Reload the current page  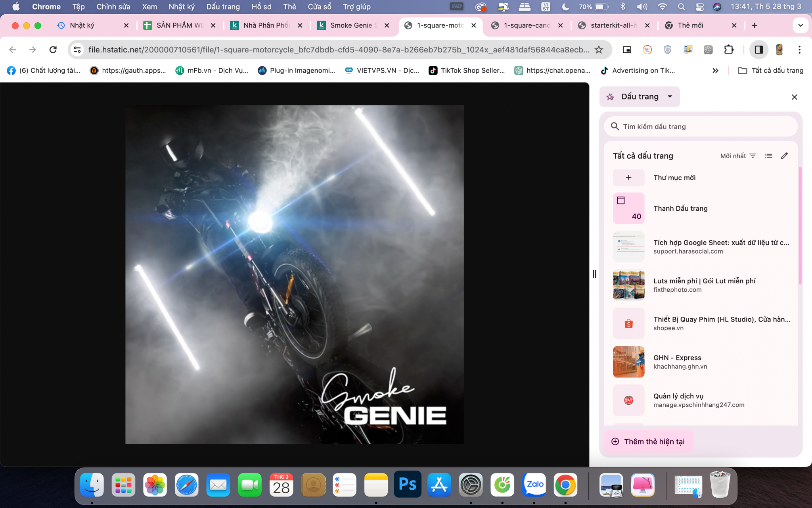(x=53, y=50)
